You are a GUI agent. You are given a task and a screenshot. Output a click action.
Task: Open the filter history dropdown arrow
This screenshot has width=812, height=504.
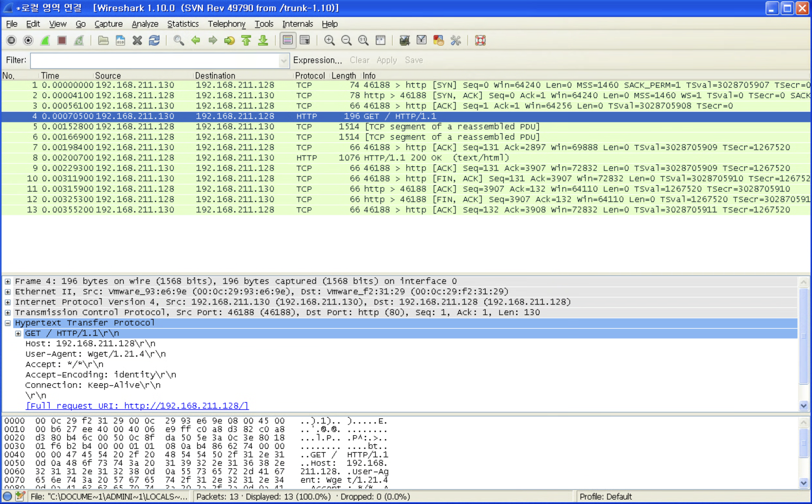click(x=283, y=61)
